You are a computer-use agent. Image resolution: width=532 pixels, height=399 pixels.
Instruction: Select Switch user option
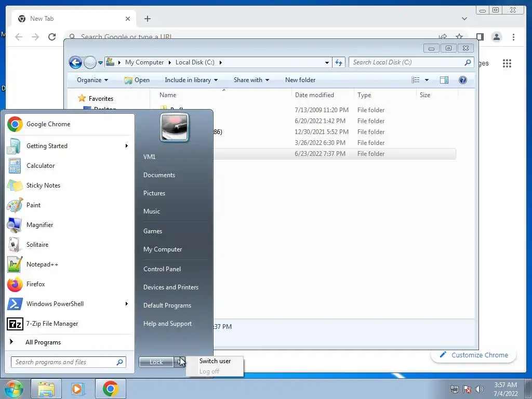pos(215,361)
